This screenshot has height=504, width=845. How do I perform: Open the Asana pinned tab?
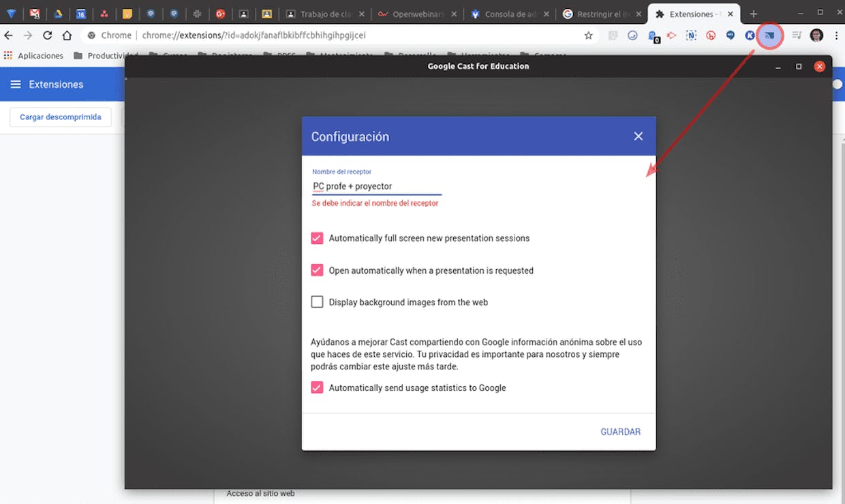104,14
